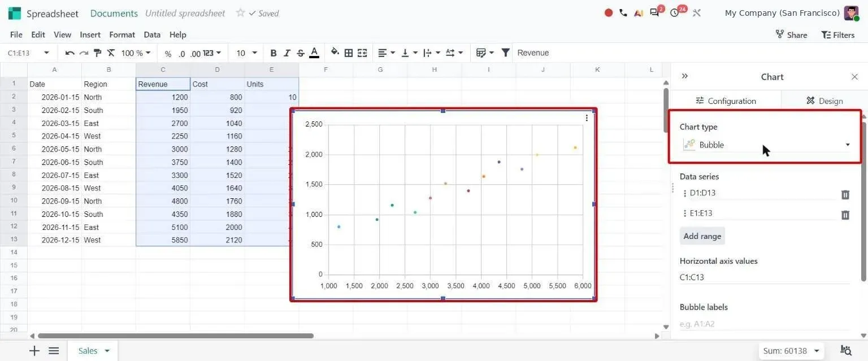Open the text color picker
Viewport: 868px width, 361px height.
pyautogui.click(x=314, y=53)
